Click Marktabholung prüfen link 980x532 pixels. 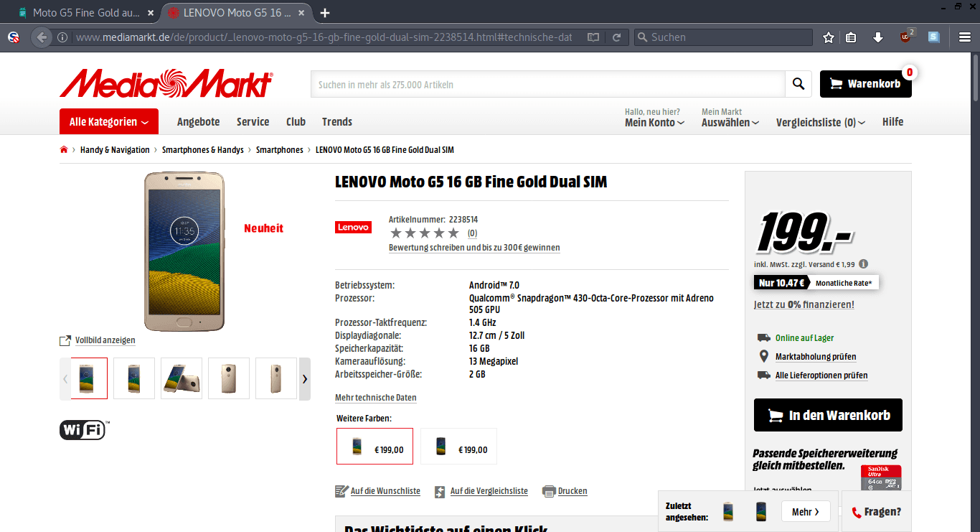point(816,357)
